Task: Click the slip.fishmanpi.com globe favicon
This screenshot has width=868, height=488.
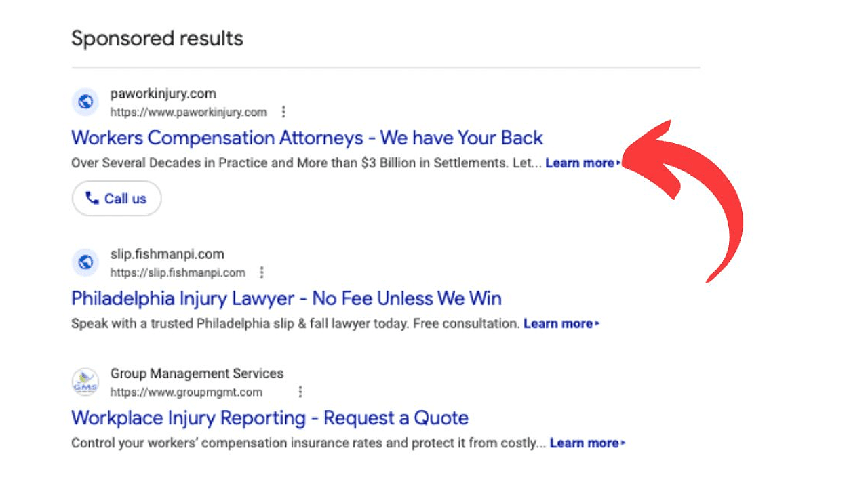Action: point(85,262)
